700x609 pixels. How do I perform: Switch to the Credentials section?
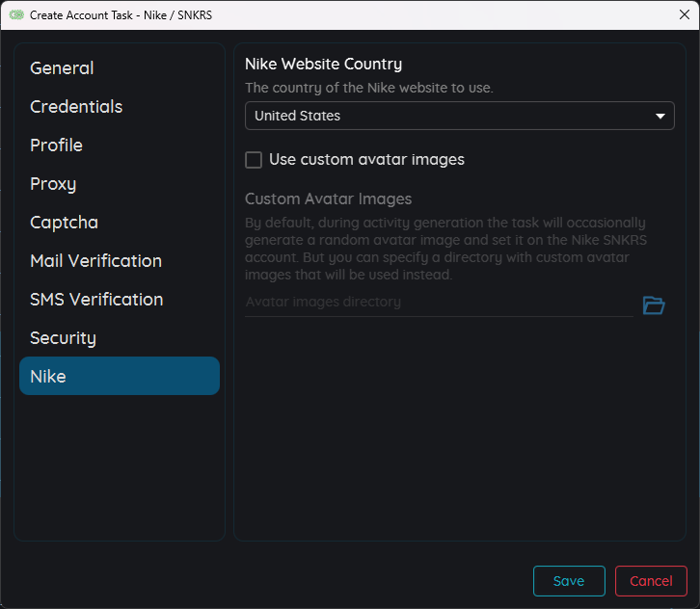click(x=76, y=107)
